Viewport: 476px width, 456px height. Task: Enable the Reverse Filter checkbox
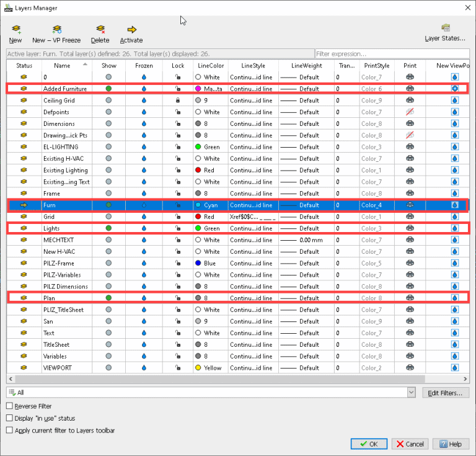(x=9, y=406)
